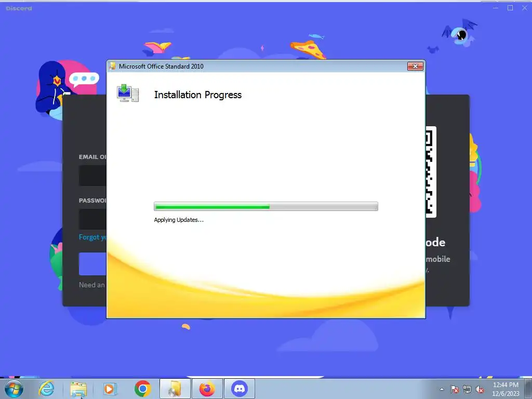The height and width of the screenshot is (399, 532).
Task: Open the network status tray icon
Action: (467, 389)
